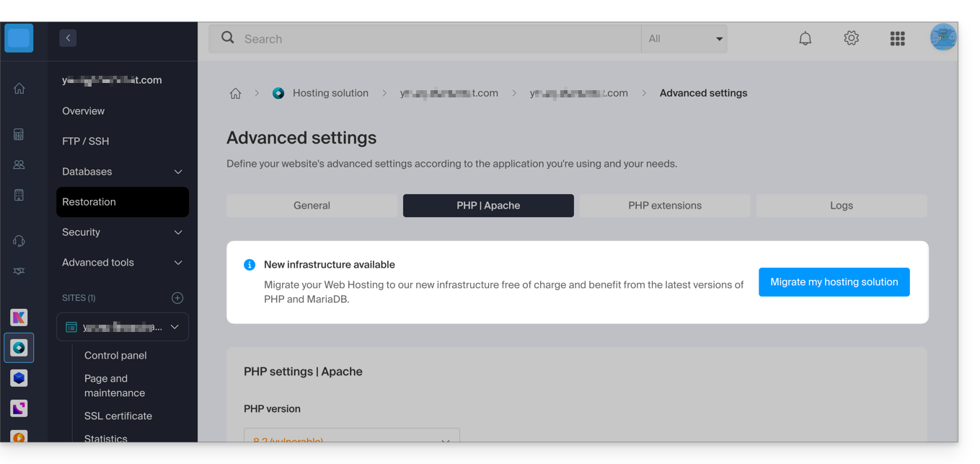This screenshot has width=980, height=464.
Task: Collapse the sidebar with back arrow
Action: point(68,38)
